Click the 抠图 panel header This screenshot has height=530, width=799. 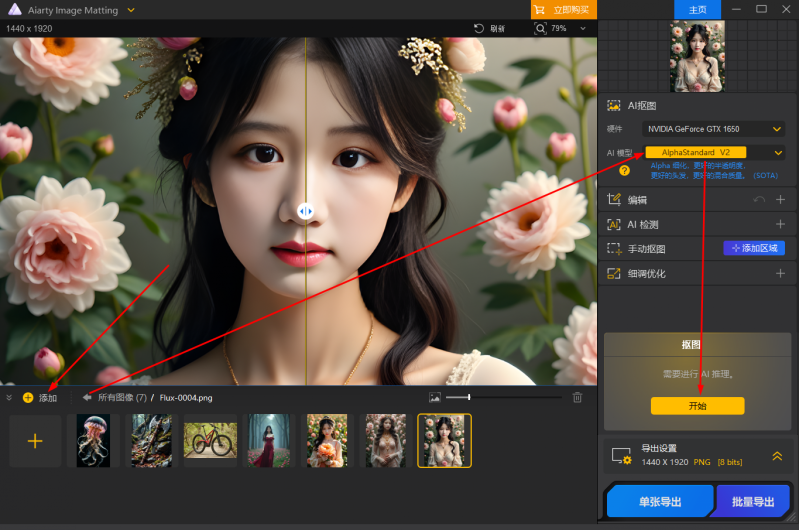[691, 345]
